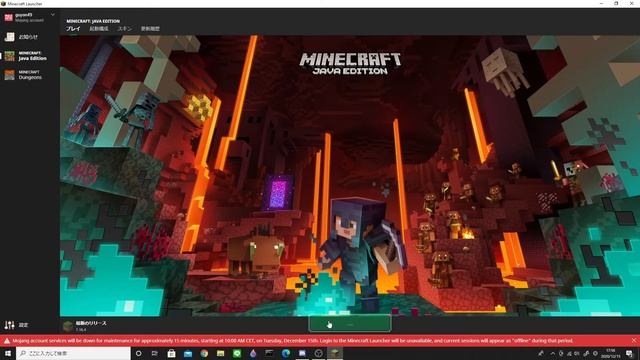Open the Windows notification center
Image resolution: width=640 pixels, height=360 pixels.
pos(630,353)
